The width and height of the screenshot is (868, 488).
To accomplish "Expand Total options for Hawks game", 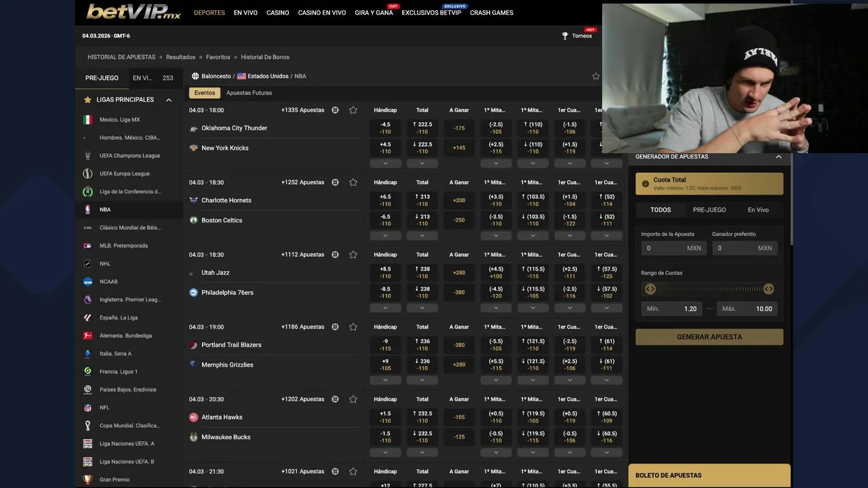I will coord(422,452).
